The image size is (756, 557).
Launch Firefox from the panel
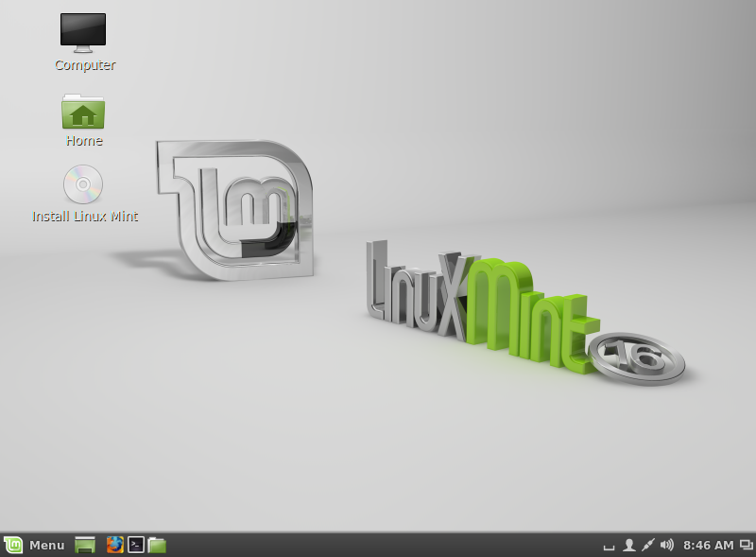(x=114, y=546)
